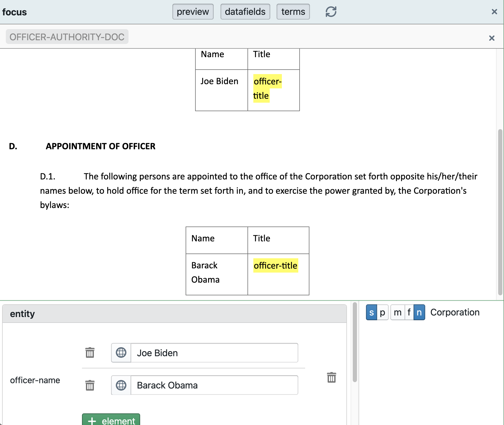Screen dimensions: 504x425
Task: Click highlighted officer-title next to Barack Obama
Action: pos(276,265)
